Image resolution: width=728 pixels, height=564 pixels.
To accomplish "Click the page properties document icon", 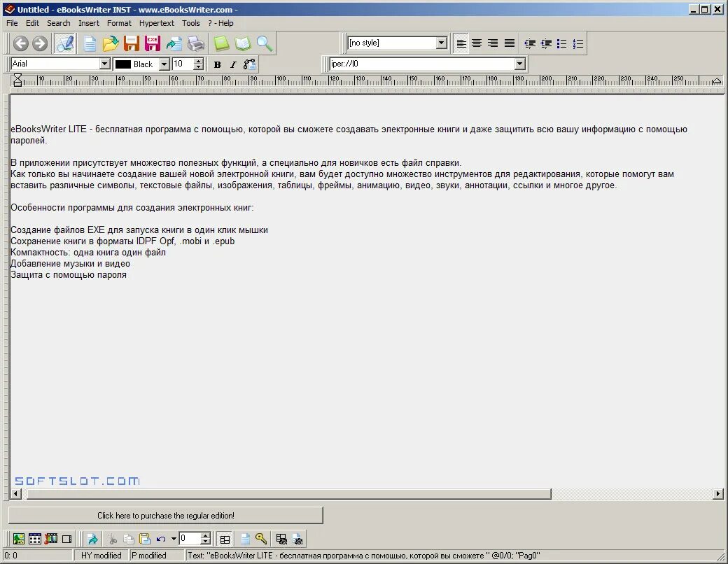I will (x=245, y=539).
